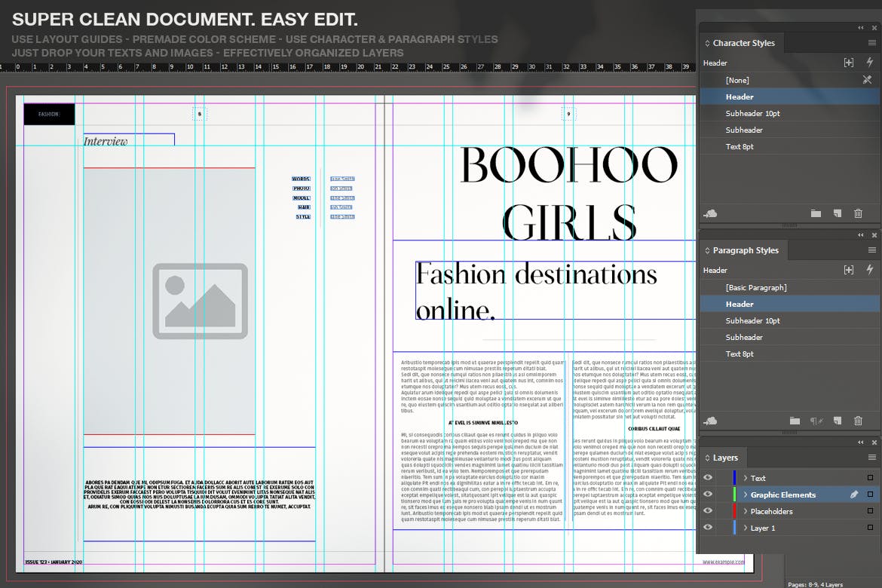Apply Subheader 10pt character style
The height and width of the screenshot is (588, 882).
(752, 113)
